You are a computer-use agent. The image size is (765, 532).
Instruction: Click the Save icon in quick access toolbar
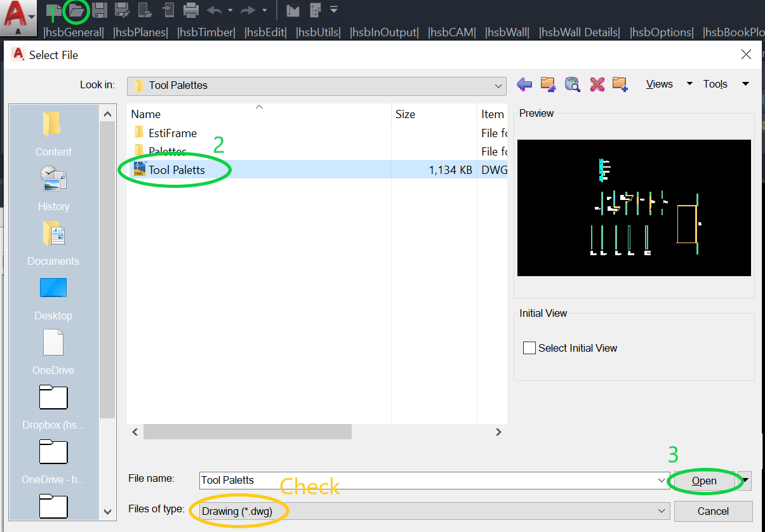[x=100, y=10]
